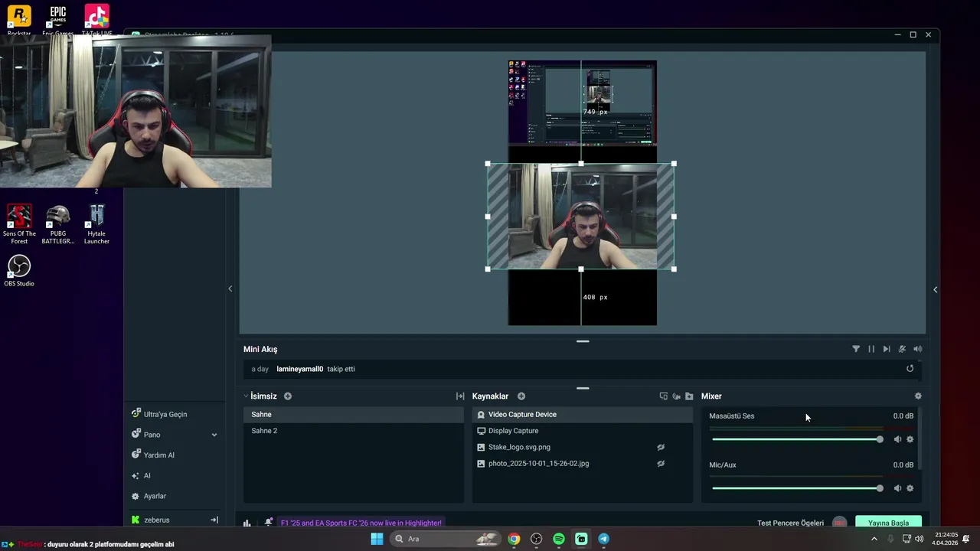Add a new source in Kaynaklar
Screen dimensions: 980x551
tap(521, 396)
